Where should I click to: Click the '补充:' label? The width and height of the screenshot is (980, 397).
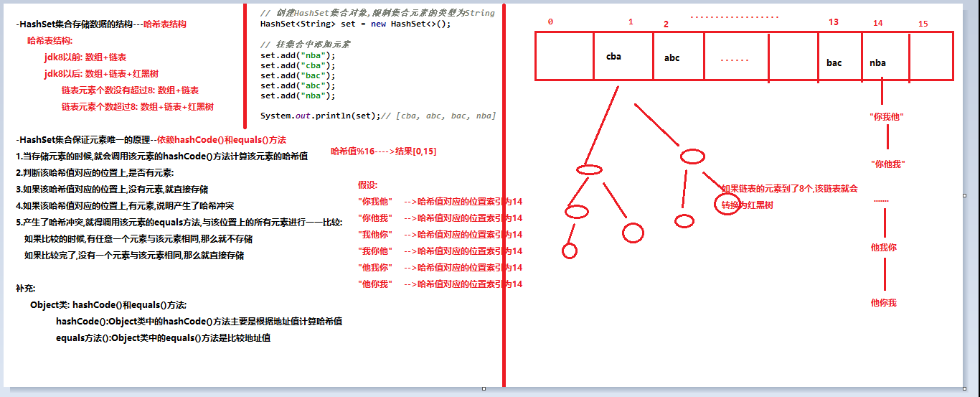[26, 288]
